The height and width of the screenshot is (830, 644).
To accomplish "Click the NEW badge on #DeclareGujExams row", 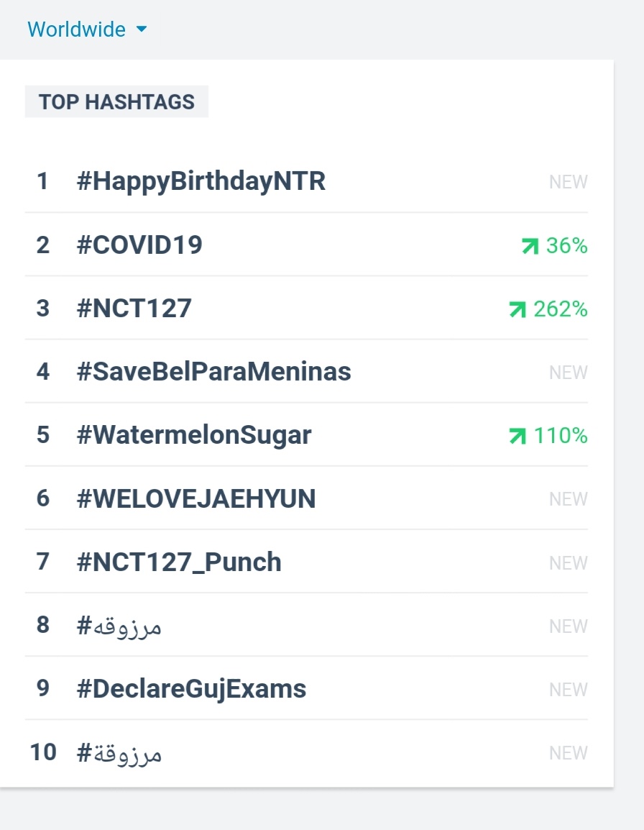I will point(569,690).
